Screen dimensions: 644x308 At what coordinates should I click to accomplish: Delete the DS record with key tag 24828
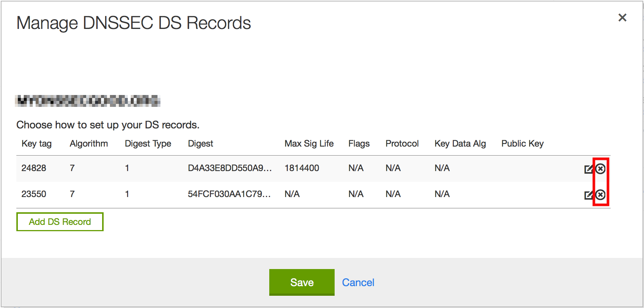(601, 169)
